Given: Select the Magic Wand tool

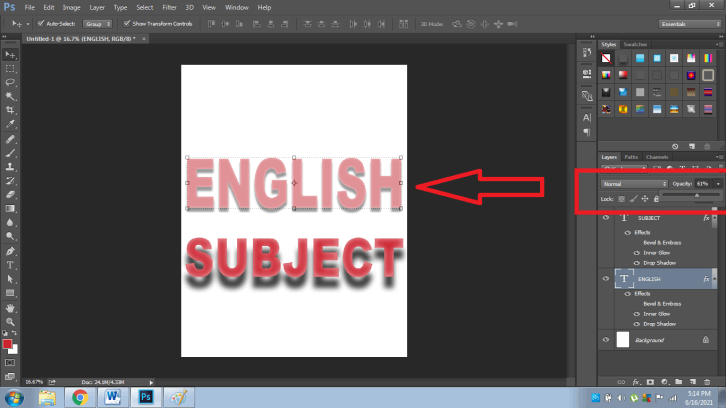Looking at the screenshot, I should click(x=10, y=96).
